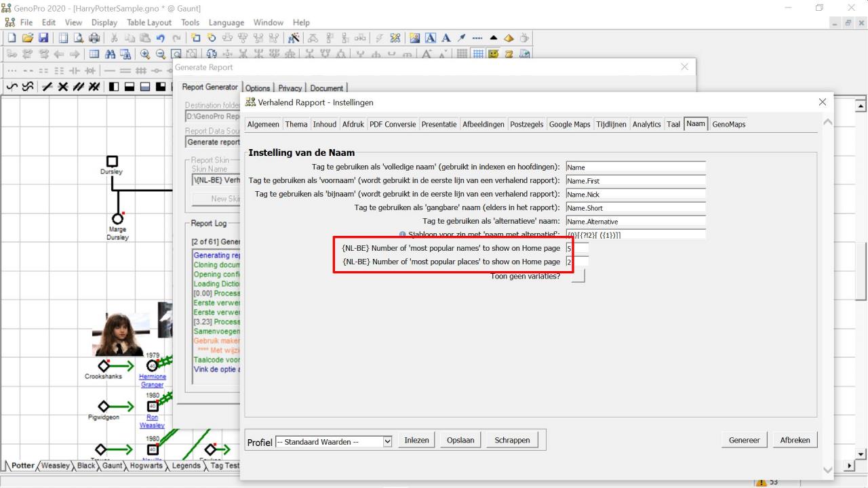Close the Verhalend Rapport settings dialog
The width and height of the screenshot is (868, 488).
point(823,102)
